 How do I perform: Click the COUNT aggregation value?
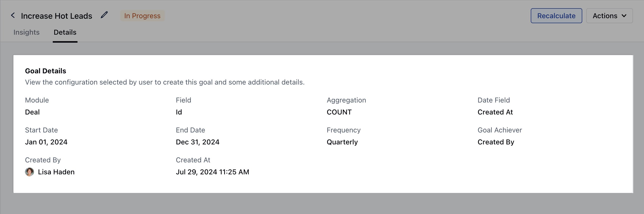click(x=339, y=112)
